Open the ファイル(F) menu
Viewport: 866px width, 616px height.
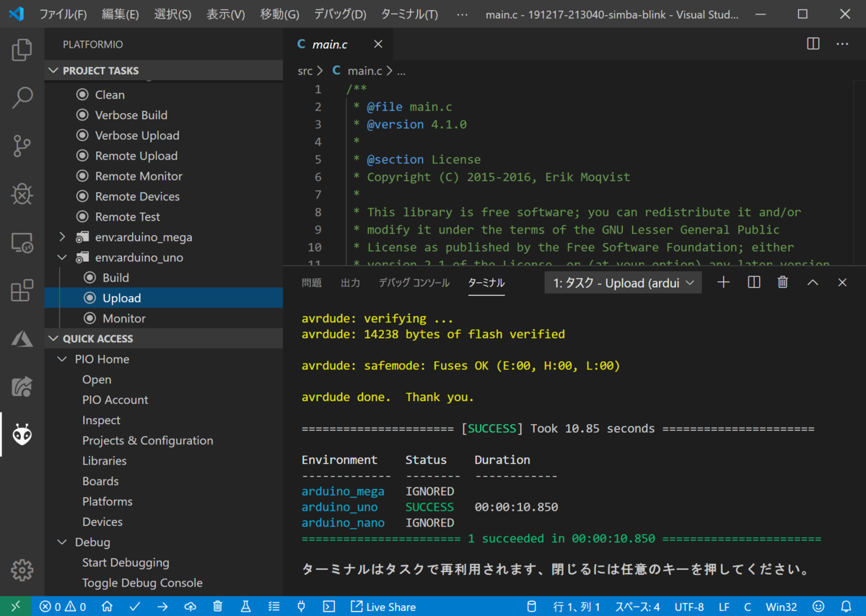(x=63, y=14)
